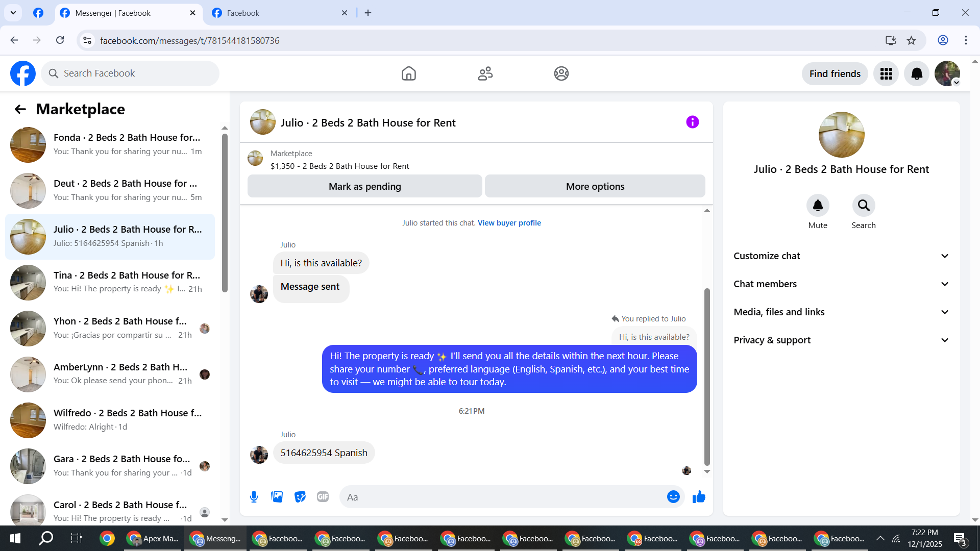Image resolution: width=980 pixels, height=551 pixels.
Task: Reload the page
Action: 60,40
